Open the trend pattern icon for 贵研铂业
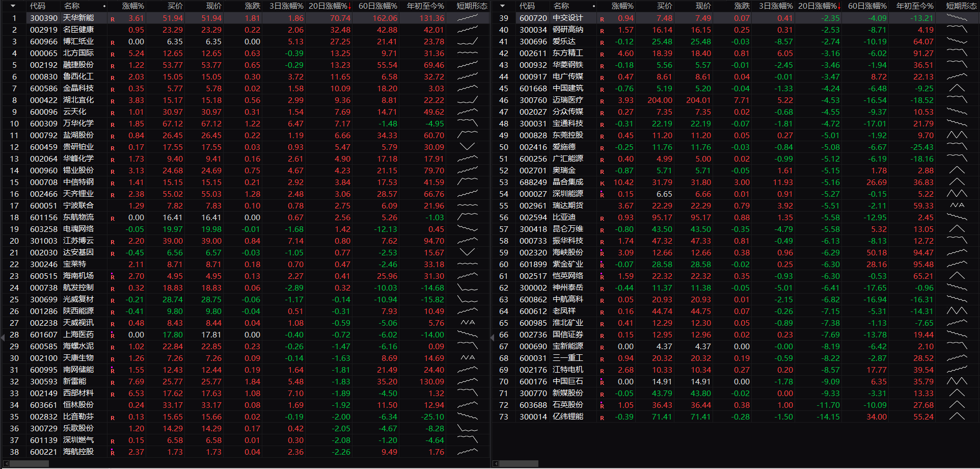Screen dimensions: 980x469 [467, 147]
